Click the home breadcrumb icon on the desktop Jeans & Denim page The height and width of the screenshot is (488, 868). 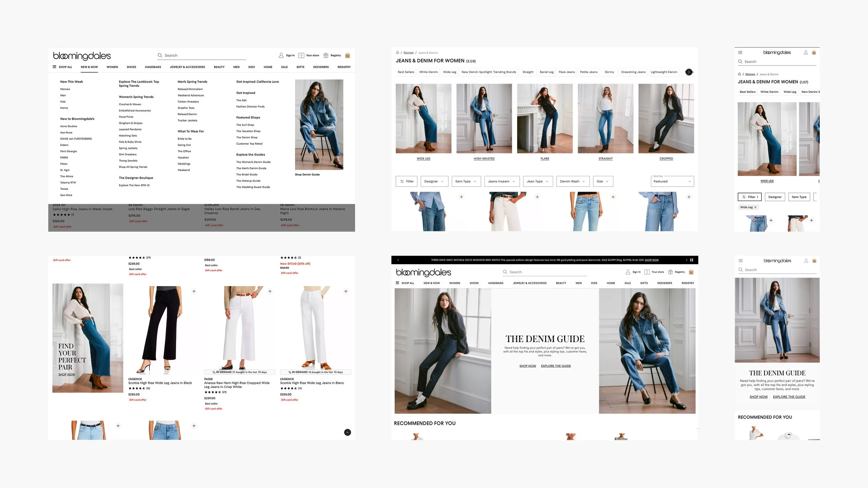[x=398, y=53]
